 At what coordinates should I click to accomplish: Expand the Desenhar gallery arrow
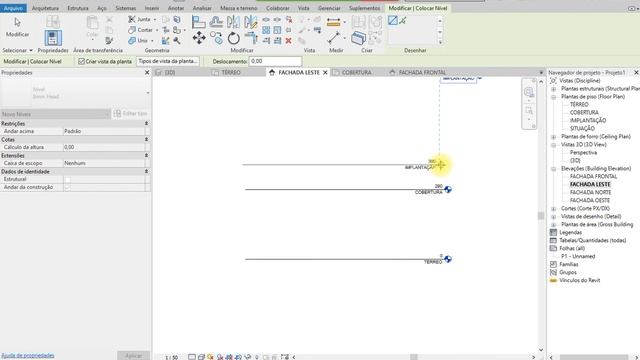pos(440,42)
